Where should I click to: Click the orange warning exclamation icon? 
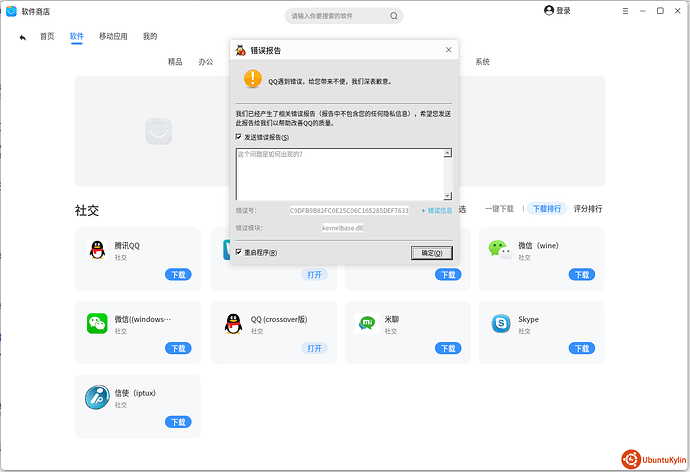(253, 79)
